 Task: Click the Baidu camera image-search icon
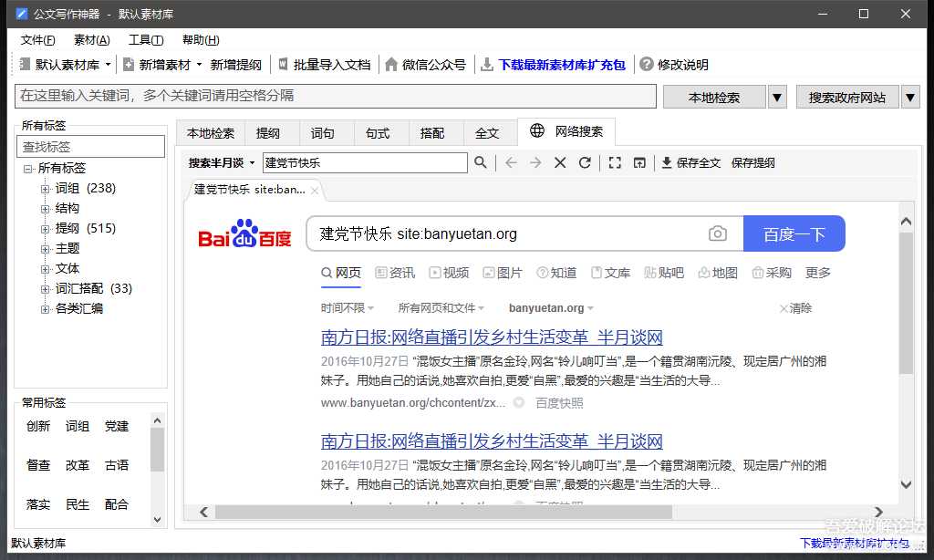click(718, 233)
